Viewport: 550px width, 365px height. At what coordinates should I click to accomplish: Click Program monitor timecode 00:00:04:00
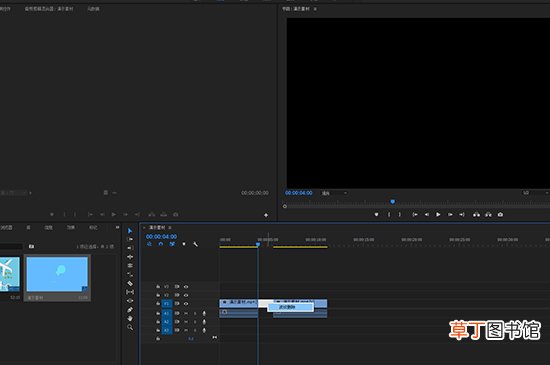point(299,193)
